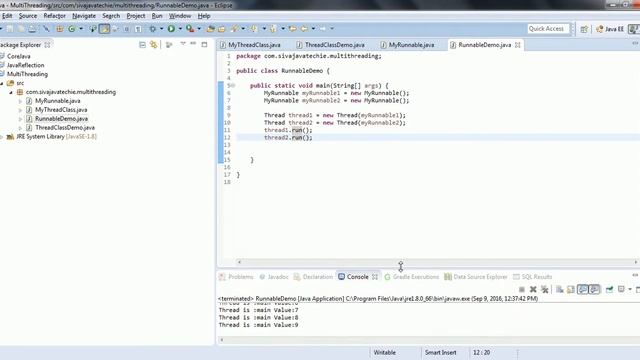The width and height of the screenshot is (640, 360).
Task: Click the Last Edit Location arrow icon
Action: click(293, 29)
